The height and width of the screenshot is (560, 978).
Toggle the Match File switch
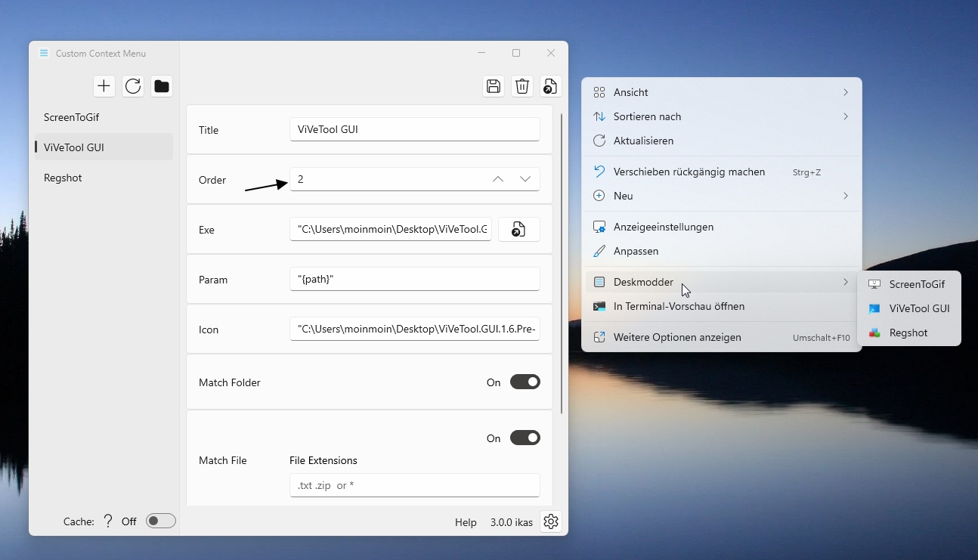(x=525, y=438)
